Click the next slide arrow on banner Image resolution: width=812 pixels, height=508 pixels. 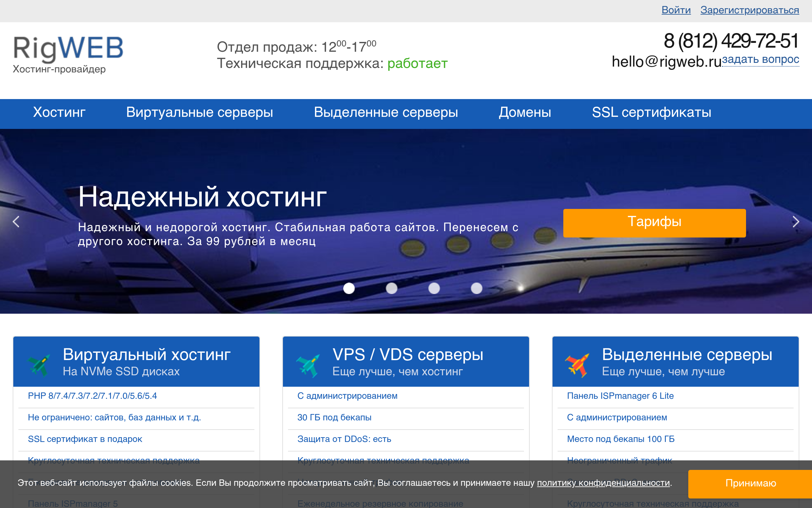(x=796, y=221)
